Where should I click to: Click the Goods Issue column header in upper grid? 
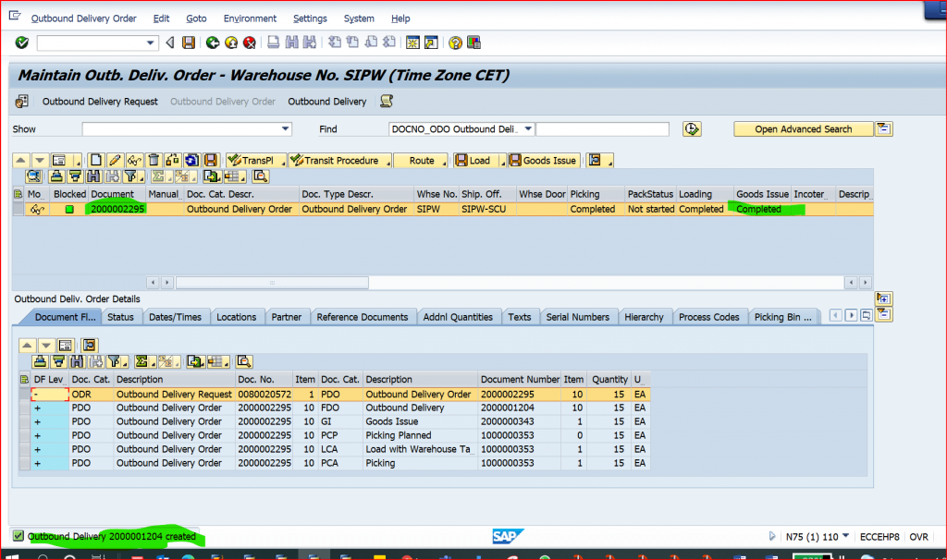(762, 194)
